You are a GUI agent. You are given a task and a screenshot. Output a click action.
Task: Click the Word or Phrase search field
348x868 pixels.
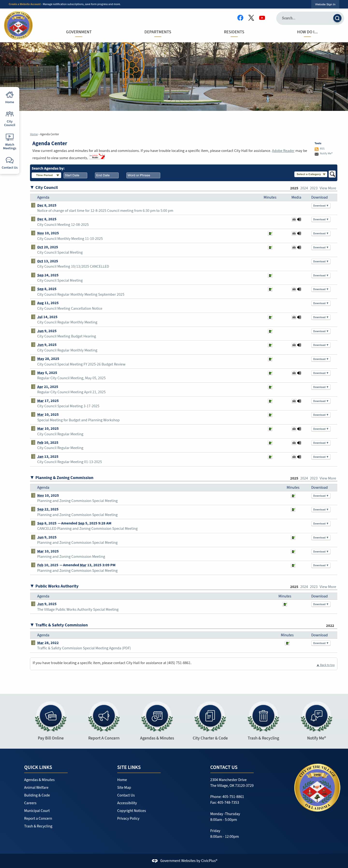[143, 175]
